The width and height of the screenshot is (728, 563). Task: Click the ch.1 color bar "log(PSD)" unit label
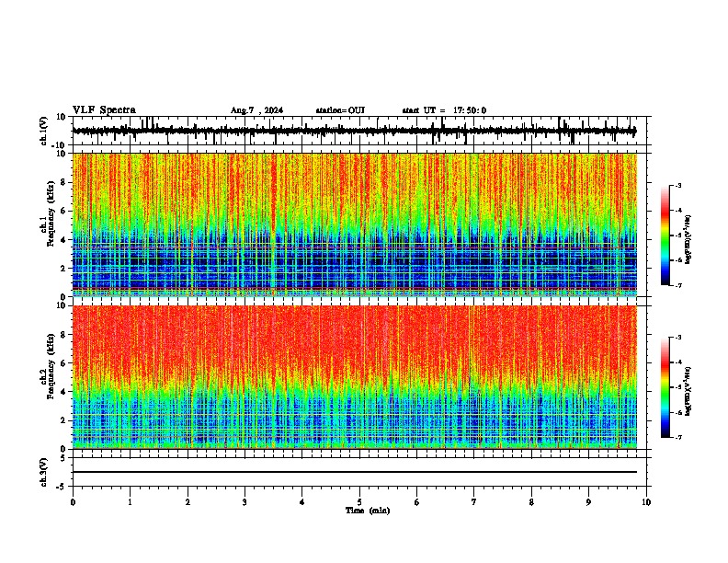(x=688, y=239)
